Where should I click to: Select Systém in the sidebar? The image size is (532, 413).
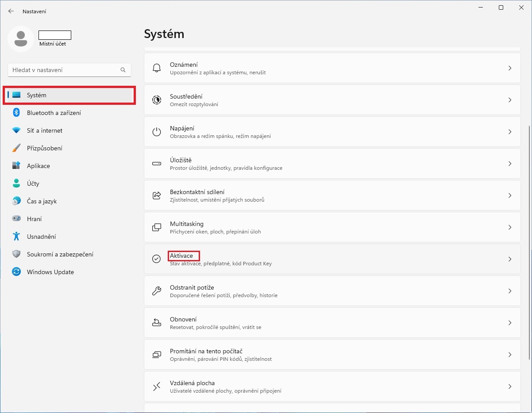69,95
